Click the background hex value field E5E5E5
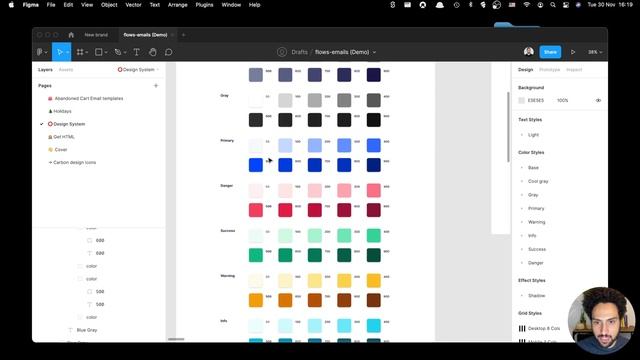 tap(536, 100)
